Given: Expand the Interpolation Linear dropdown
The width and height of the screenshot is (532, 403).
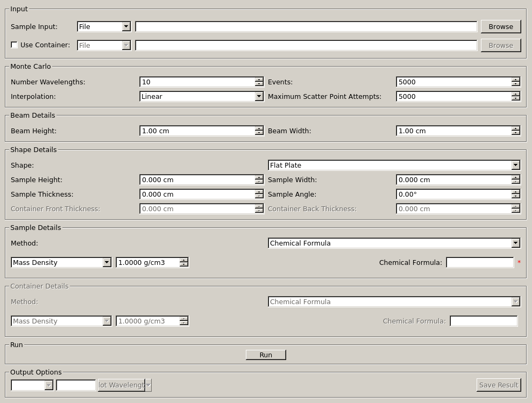Looking at the screenshot, I should (259, 97).
